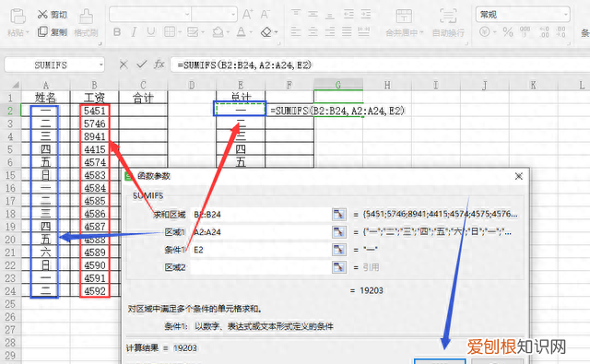
Task: Click the Paste (粘贴) clipboard icon
Action: click(18, 17)
